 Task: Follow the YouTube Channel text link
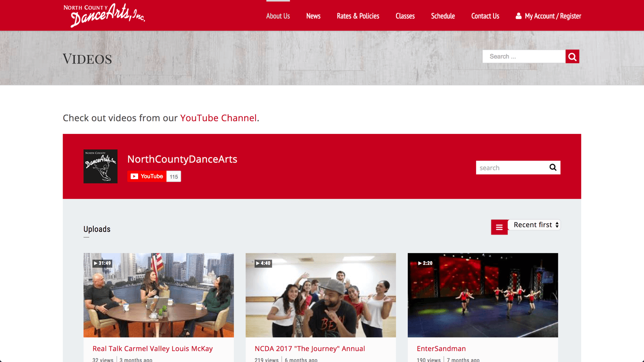219,118
